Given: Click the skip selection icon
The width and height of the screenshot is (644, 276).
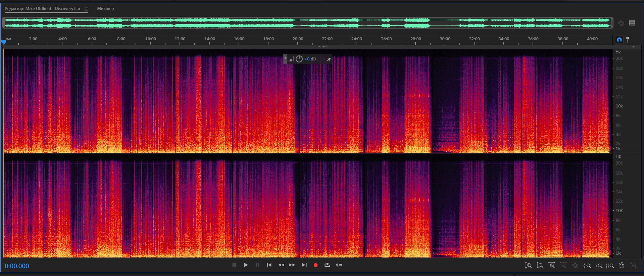Looking at the screenshot, I should 339,265.
